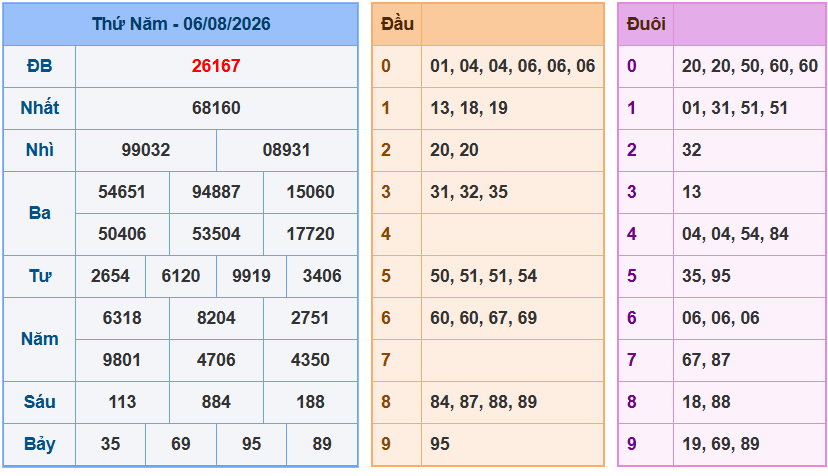828x476 pixels.
Task: Select Năm prize number 4350
Action: pos(310,360)
